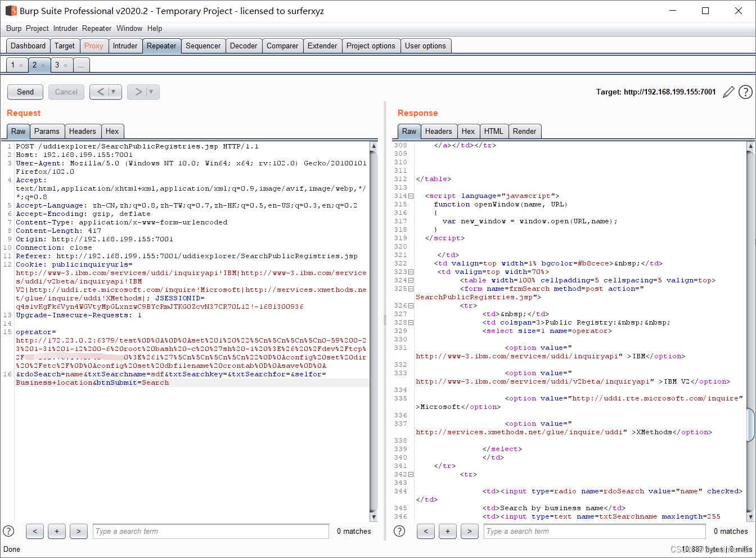
Task: Open response search options plus button
Action: 448,531
